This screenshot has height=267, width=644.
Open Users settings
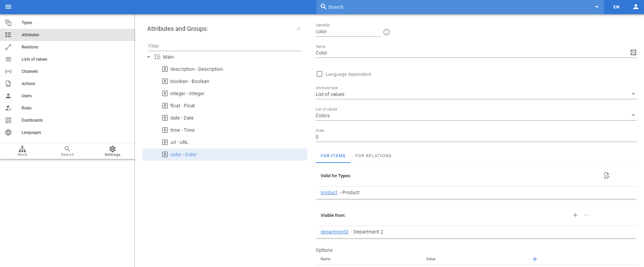click(x=67, y=96)
